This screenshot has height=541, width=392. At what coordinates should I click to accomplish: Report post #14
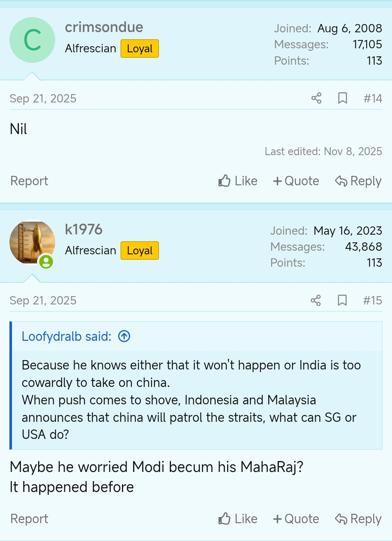(29, 181)
